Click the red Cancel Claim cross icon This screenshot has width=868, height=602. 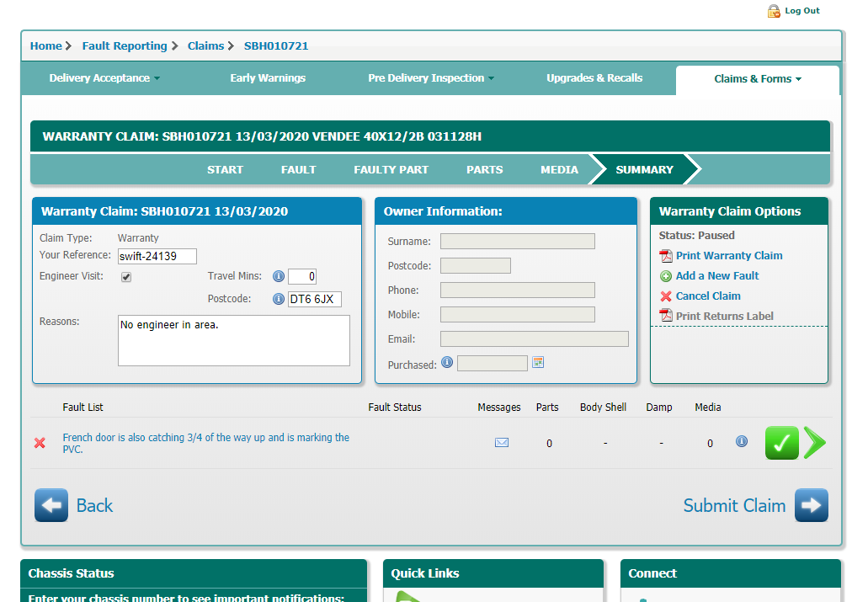coord(666,296)
